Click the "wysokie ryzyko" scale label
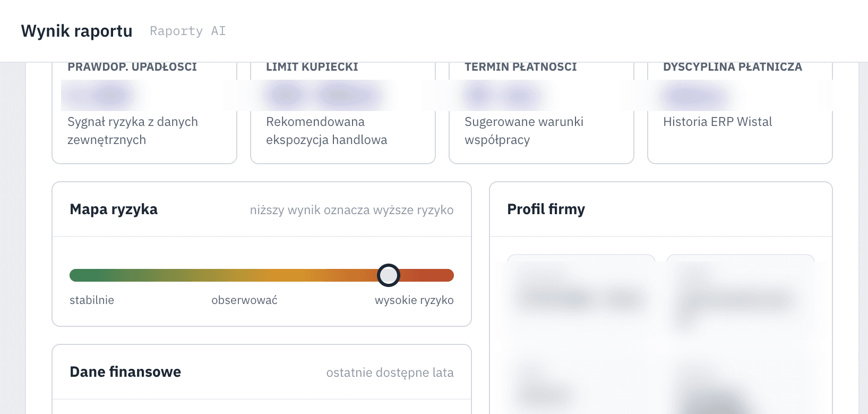Screen dimensions: 868x414 tap(414, 300)
